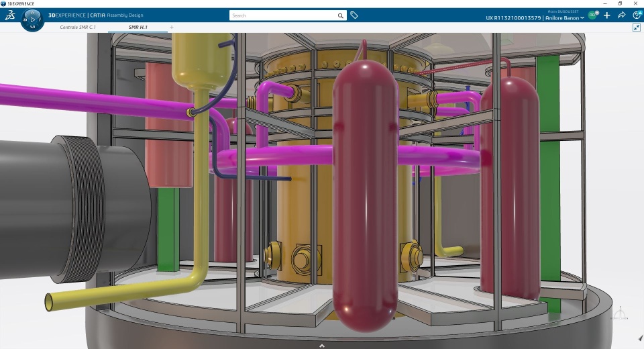The image size is (644, 349).
Task: Click the Dassault 3DS logo
Action: pos(10,15)
